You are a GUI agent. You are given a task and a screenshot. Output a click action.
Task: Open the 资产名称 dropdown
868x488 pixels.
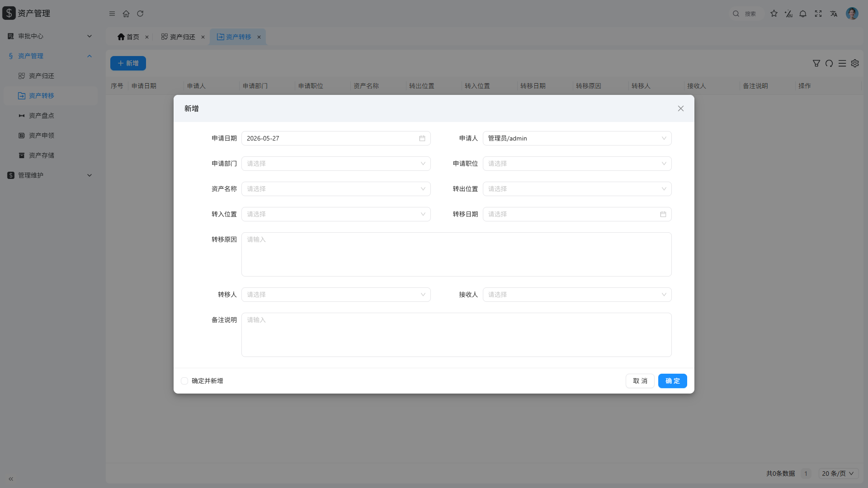point(336,189)
